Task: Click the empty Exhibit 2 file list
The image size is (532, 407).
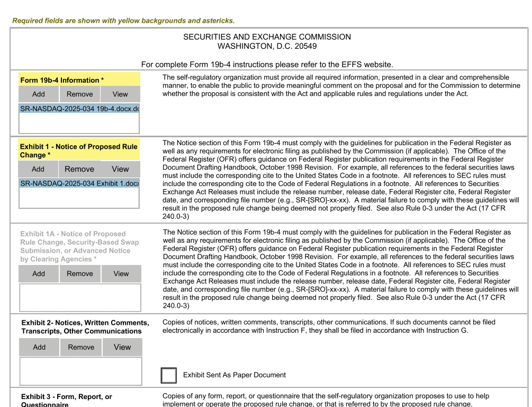Action: coord(80,371)
